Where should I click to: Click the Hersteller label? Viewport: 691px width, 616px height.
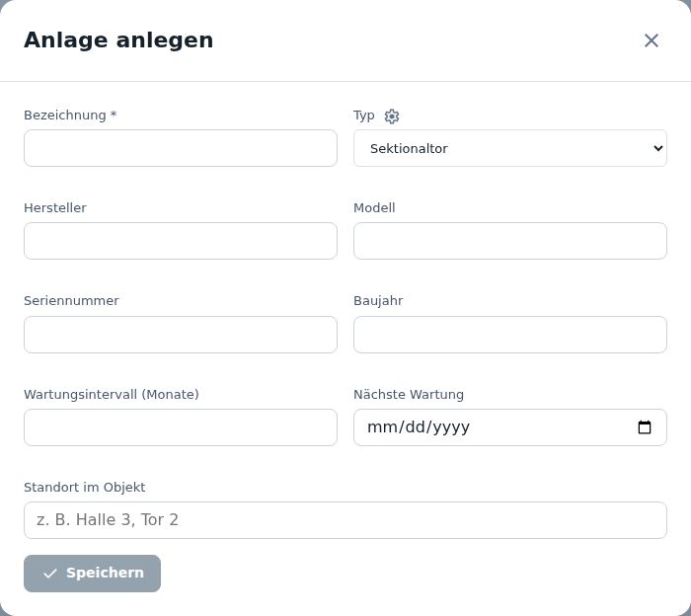pyautogui.click(x=55, y=208)
